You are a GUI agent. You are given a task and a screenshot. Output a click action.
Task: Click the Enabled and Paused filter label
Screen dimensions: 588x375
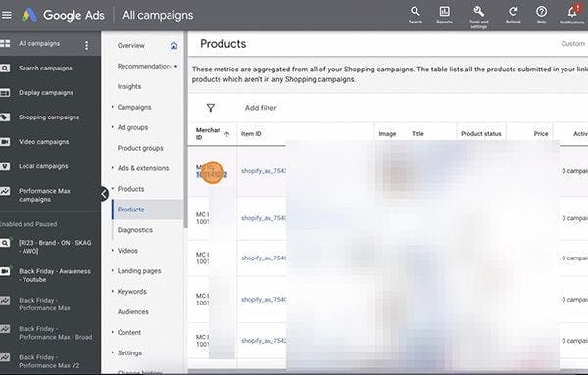coord(28,224)
